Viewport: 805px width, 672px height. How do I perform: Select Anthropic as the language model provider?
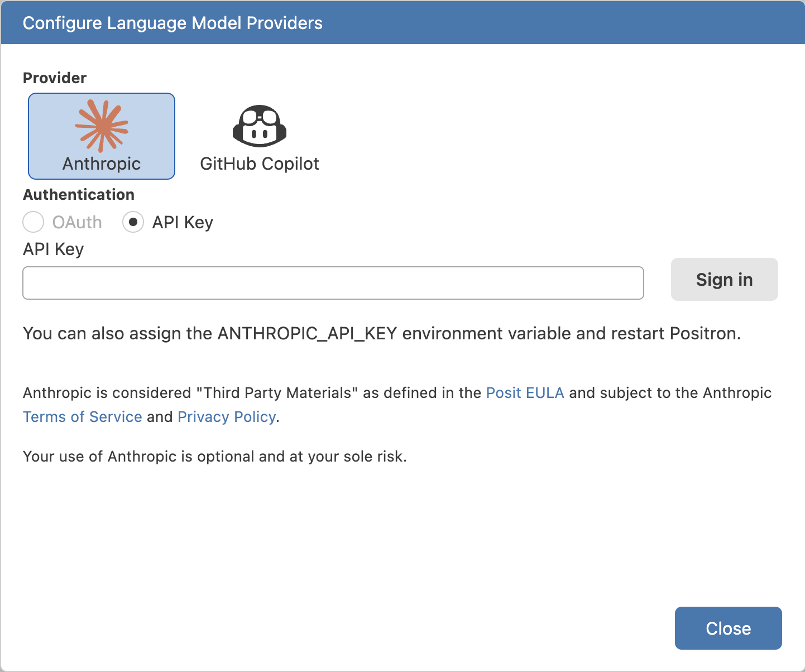[101, 136]
